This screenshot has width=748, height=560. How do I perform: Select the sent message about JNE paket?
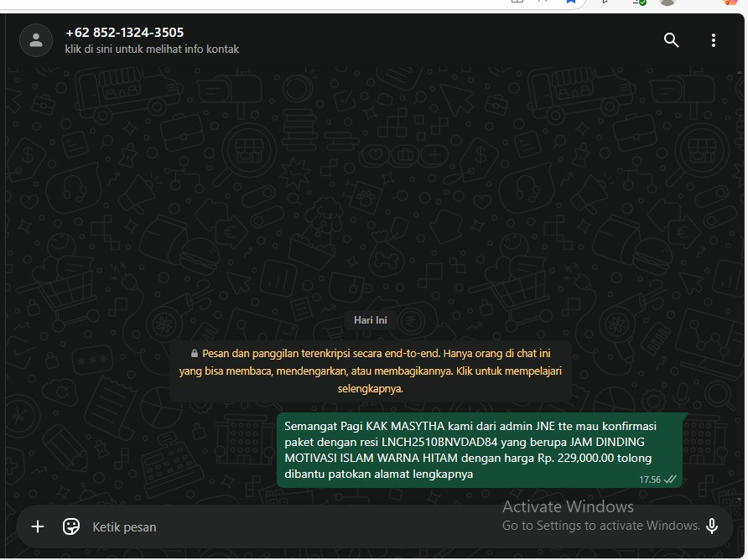(480, 450)
